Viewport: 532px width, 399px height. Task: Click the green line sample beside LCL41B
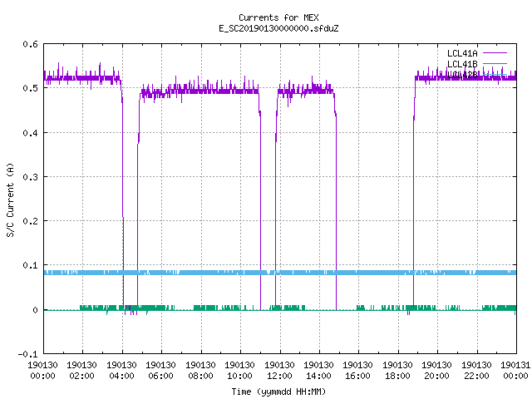click(495, 63)
